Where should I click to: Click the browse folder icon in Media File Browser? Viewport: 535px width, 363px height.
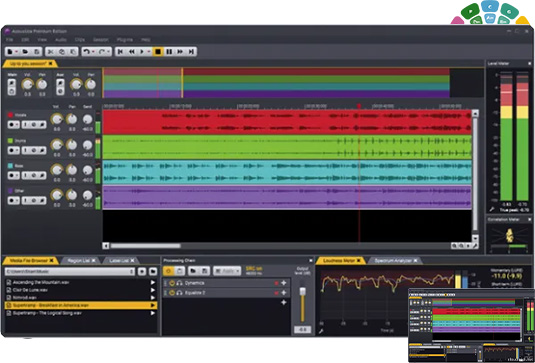point(153,272)
